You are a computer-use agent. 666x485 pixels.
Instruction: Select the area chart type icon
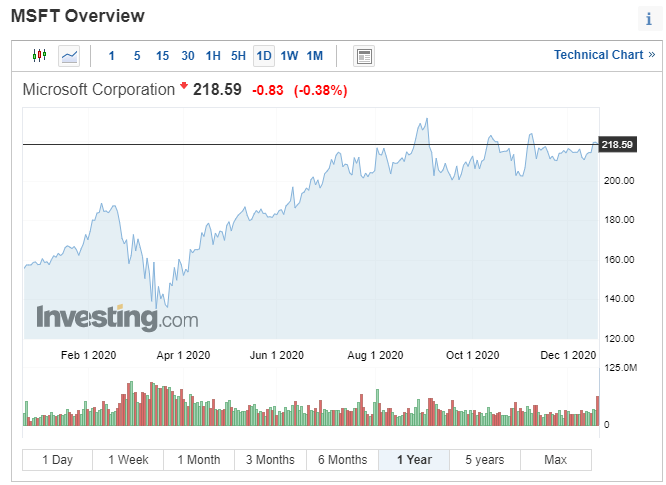click(x=69, y=56)
